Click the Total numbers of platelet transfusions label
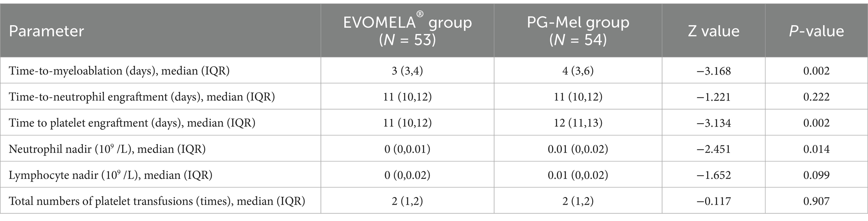868x221 pixels. [x=157, y=201]
